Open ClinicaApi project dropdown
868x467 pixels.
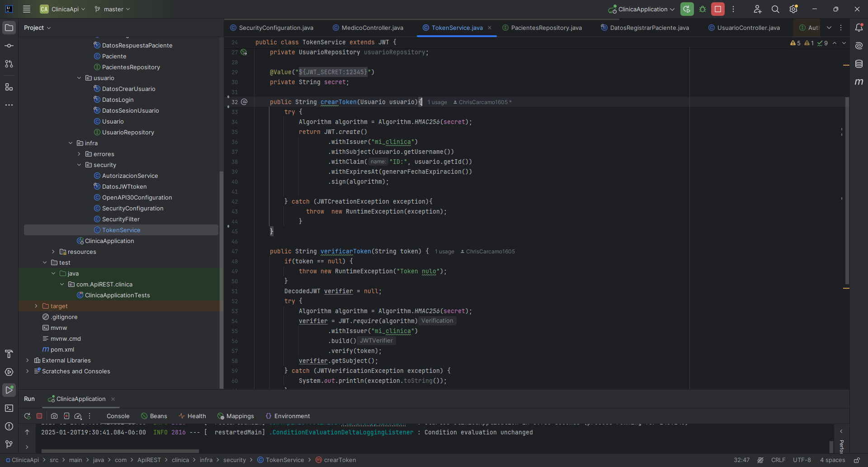(62, 9)
